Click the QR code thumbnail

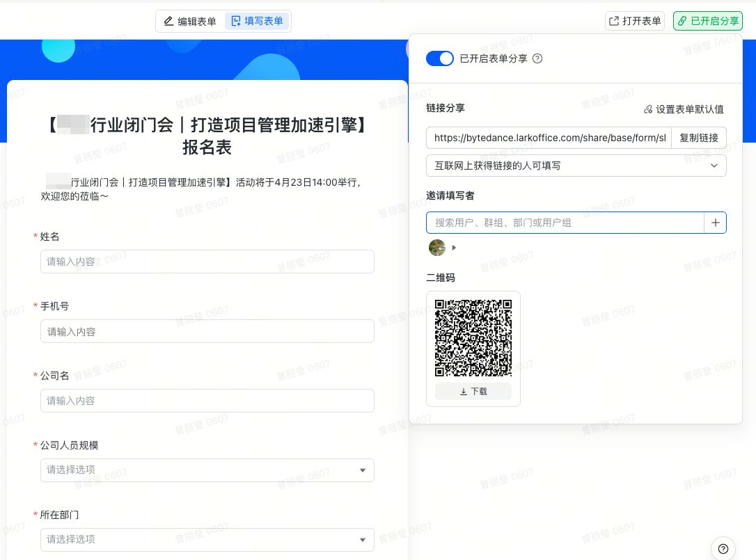(x=473, y=337)
